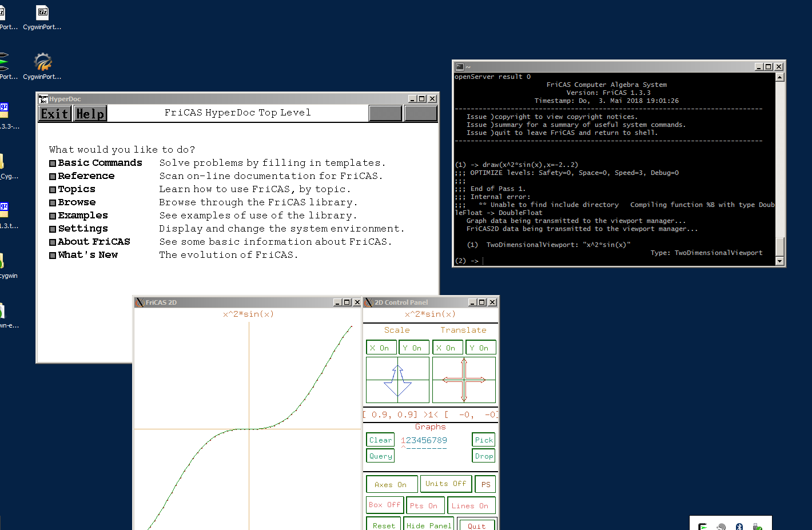Screen dimensions: 812x530
Task: Toggle the Units Off button
Action: pos(446,484)
